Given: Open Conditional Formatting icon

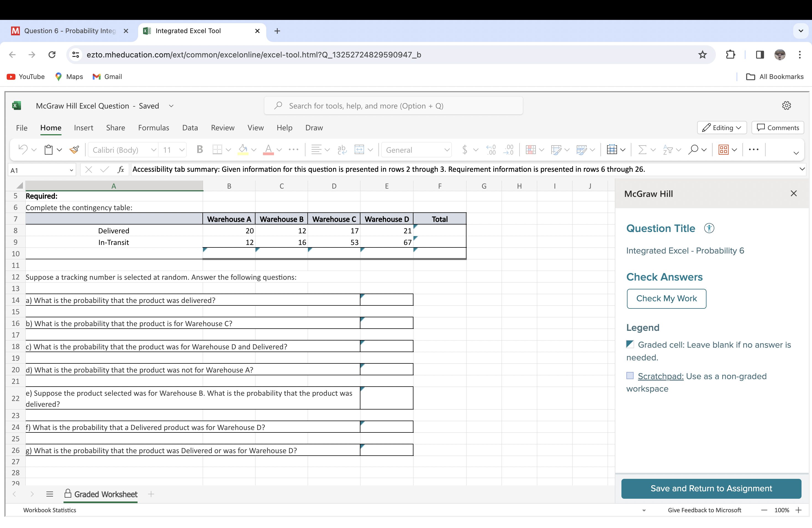Looking at the screenshot, I should coord(531,150).
